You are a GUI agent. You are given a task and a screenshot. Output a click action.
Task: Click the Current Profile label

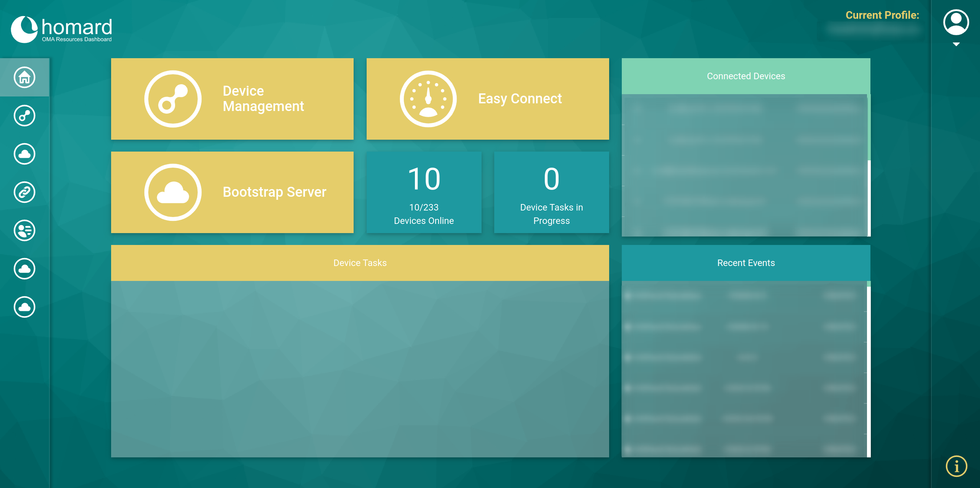coord(882,15)
